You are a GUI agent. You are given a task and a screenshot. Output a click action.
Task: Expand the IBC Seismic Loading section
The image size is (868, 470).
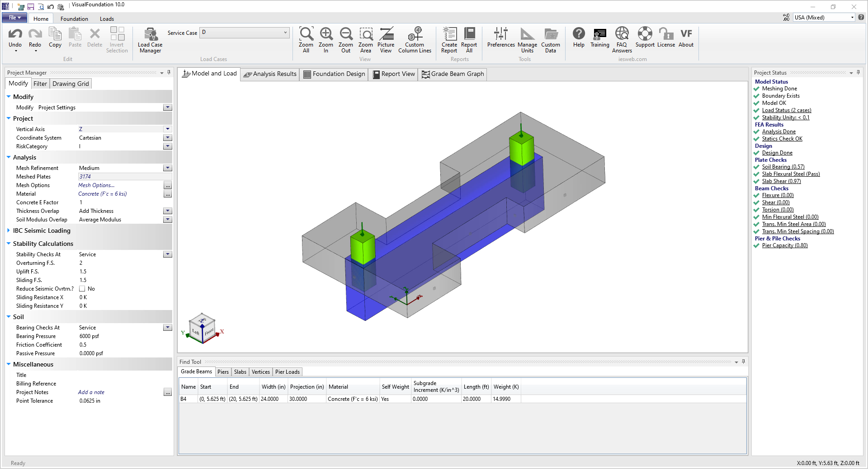(9, 230)
